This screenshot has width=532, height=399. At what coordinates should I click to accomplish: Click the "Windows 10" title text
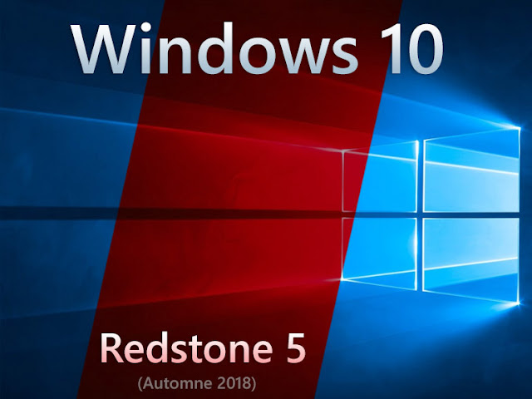pyautogui.click(x=257, y=48)
